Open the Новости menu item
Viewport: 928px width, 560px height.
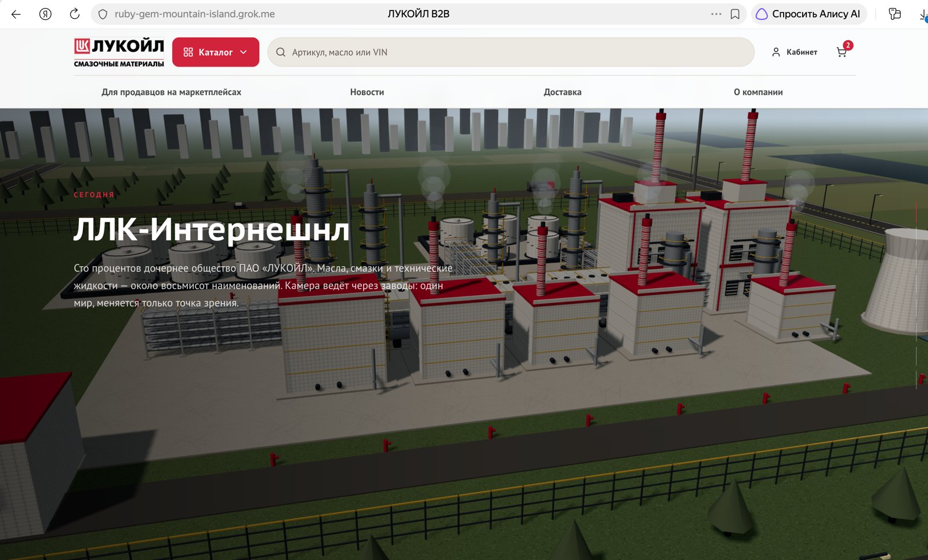coord(367,92)
